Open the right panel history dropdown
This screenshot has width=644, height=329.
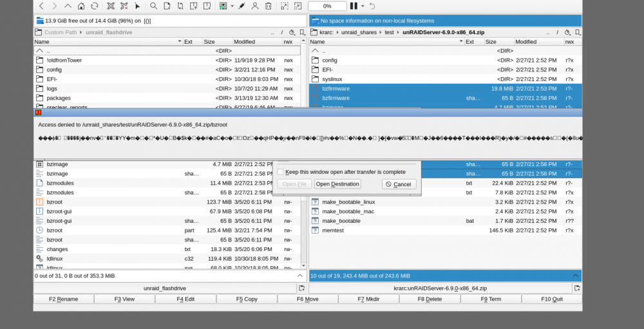click(567, 32)
